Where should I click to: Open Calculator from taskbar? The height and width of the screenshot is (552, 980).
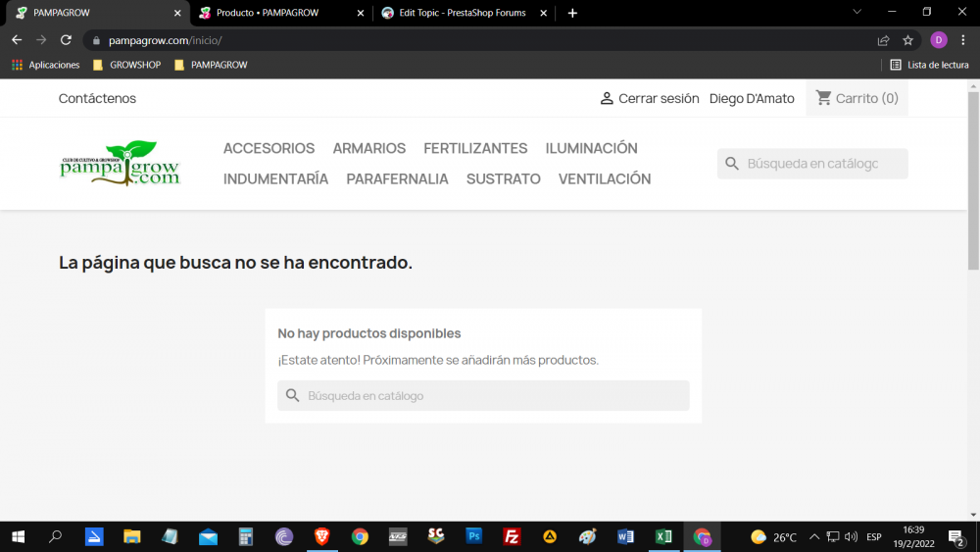(246, 536)
